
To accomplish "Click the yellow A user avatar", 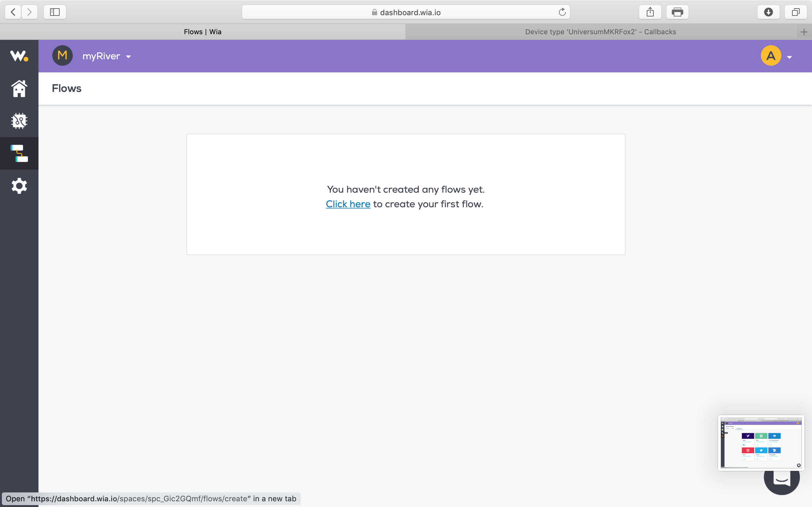I will click(771, 56).
